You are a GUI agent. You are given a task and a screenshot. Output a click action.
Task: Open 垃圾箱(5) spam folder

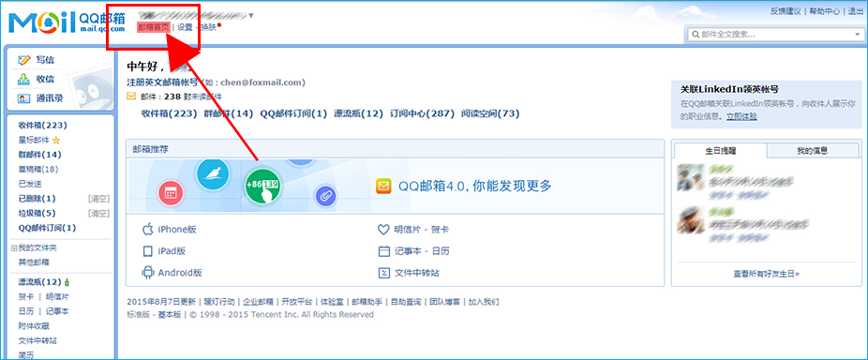tap(37, 213)
